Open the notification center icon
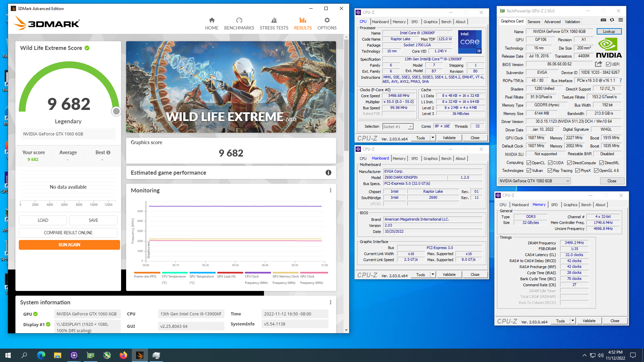644x362 pixels. point(633,355)
